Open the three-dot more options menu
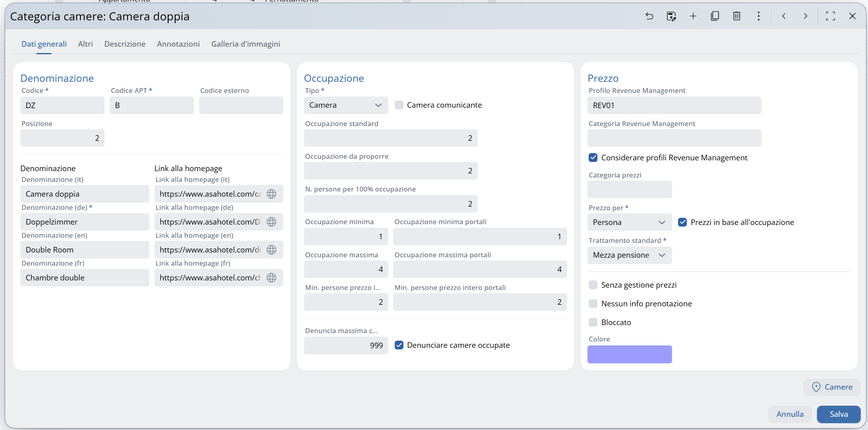The height and width of the screenshot is (430, 868). tap(759, 16)
